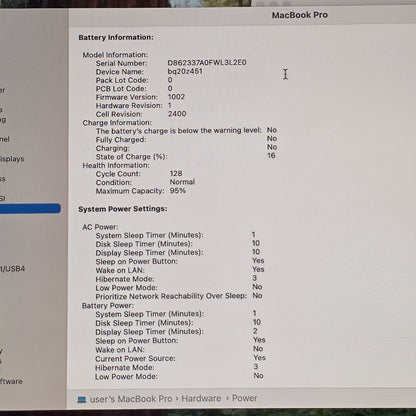Click the cell revision value 2400
This screenshot has width=416, height=416.
coord(177,114)
